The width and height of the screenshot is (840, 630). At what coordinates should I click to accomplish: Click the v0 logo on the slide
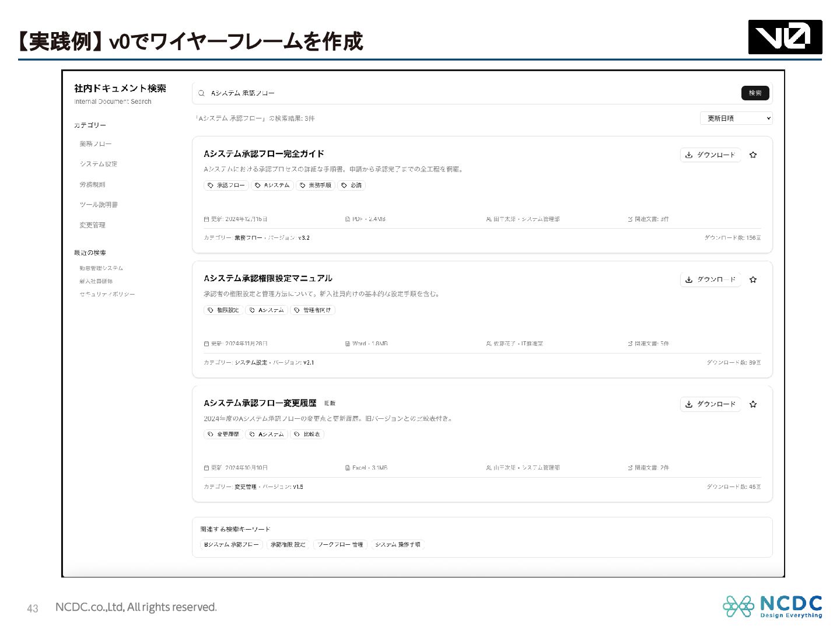pos(785,37)
